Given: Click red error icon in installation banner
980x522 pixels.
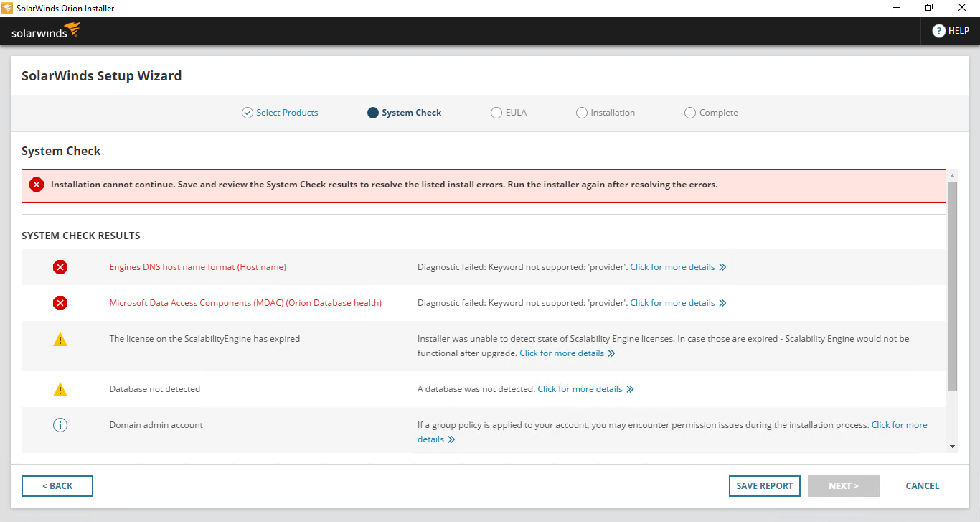Looking at the screenshot, I should coord(37,185).
